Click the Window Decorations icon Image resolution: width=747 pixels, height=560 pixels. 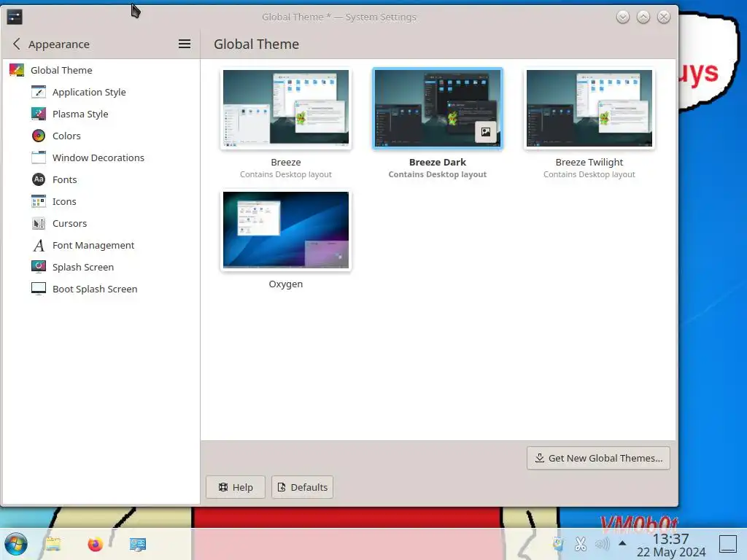pos(39,157)
